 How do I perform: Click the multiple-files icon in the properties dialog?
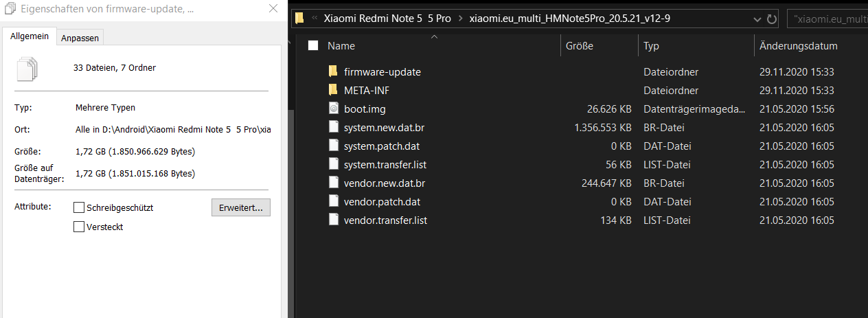[x=27, y=69]
